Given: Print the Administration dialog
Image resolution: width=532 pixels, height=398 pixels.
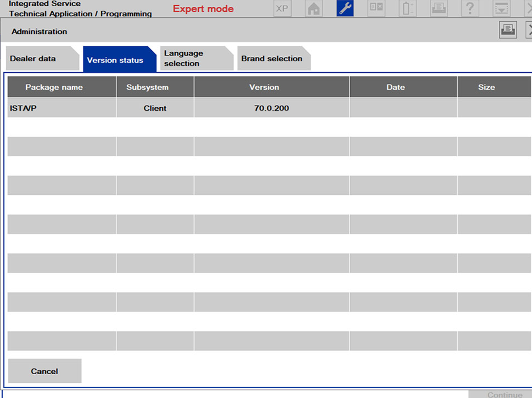Looking at the screenshot, I should pos(508,30).
